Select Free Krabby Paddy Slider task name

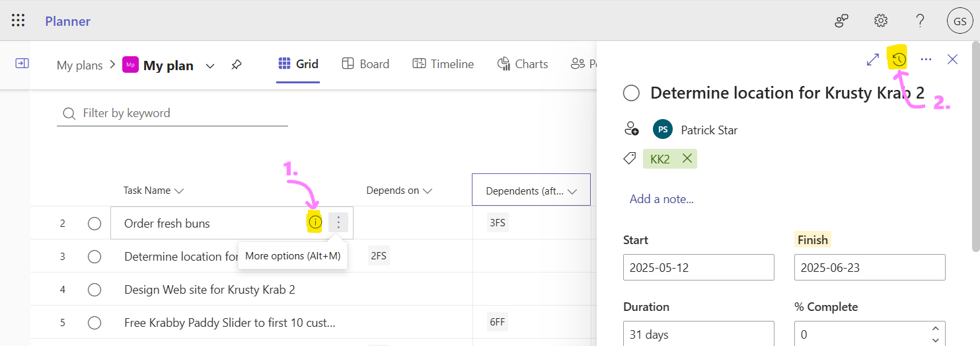pos(230,323)
